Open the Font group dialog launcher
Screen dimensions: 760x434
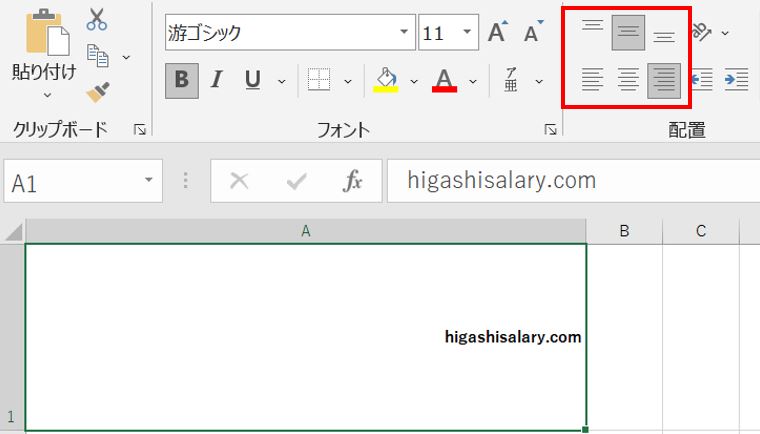click(550, 129)
